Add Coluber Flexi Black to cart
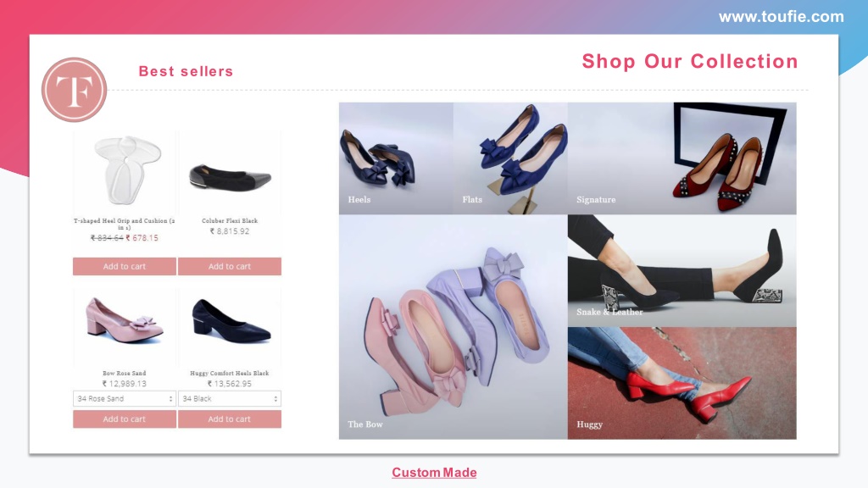The image size is (868, 488). click(x=230, y=266)
